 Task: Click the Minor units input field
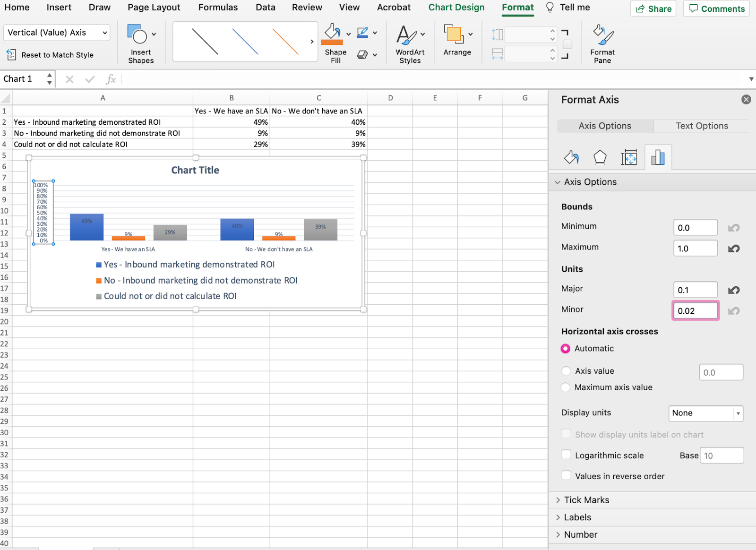click(x=695, y=310)
